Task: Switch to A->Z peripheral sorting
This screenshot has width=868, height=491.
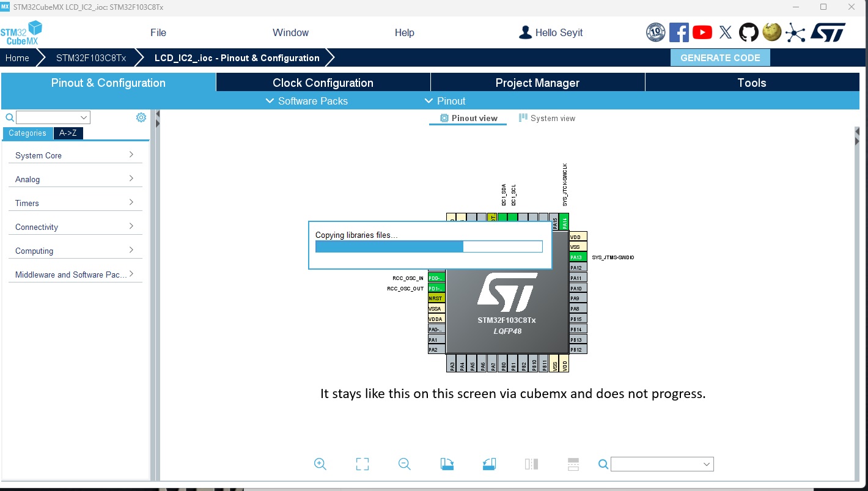Action: [68, 133]
